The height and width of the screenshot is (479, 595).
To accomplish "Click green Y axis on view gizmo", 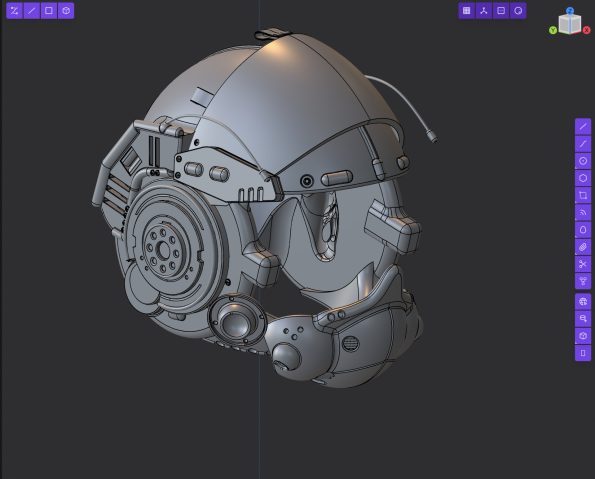I will pos(553,30).
